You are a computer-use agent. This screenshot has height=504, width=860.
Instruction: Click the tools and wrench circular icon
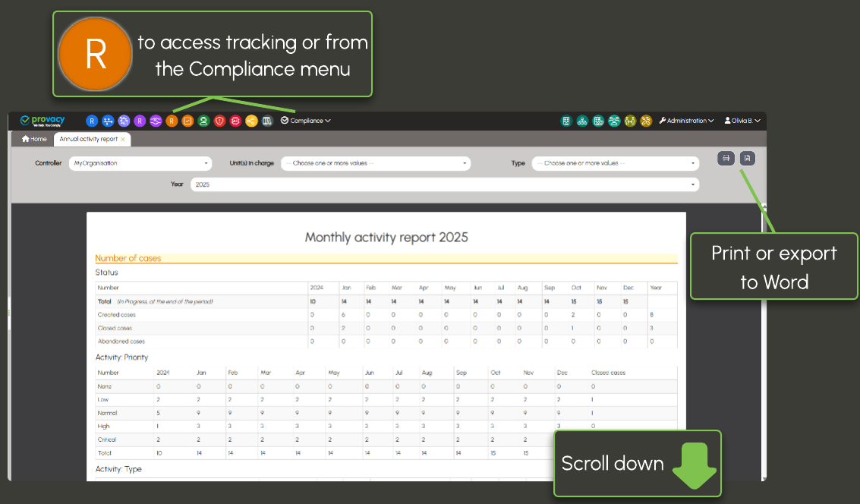[646, 121]
